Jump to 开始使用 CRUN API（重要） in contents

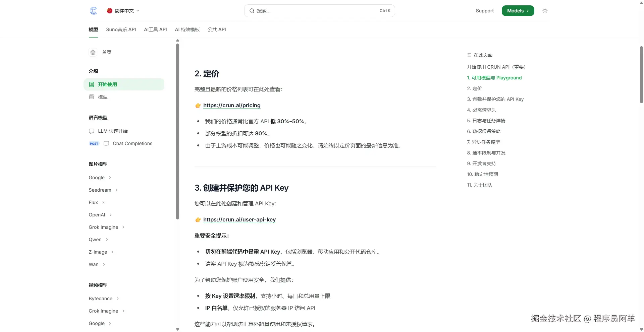496,67
